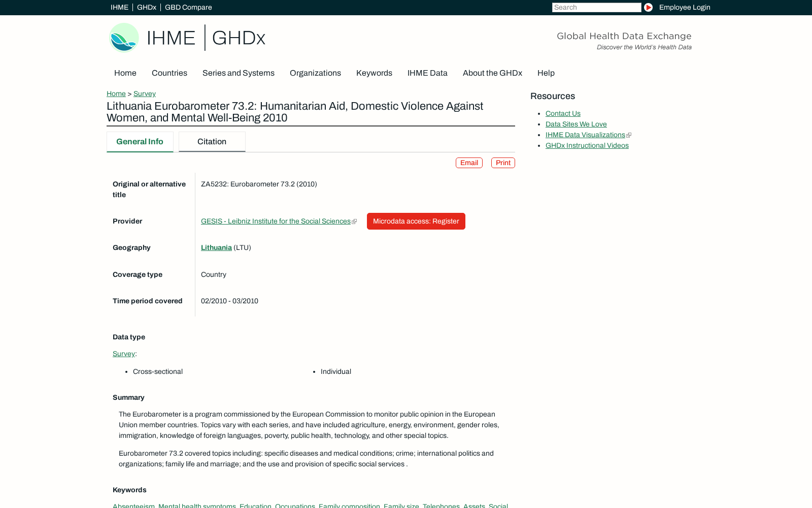Screen dimensions: 812x508
Task: Open the Countries menu item
Action: click(170, 73)
